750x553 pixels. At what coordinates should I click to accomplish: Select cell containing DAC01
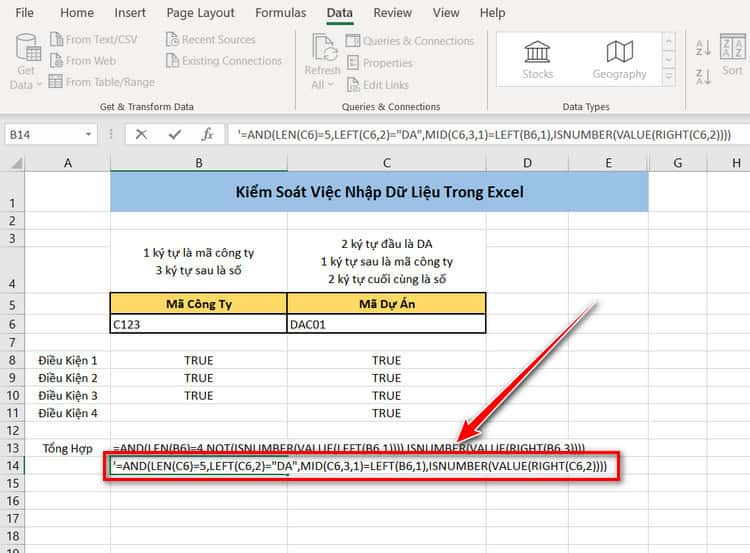(386, 324)
